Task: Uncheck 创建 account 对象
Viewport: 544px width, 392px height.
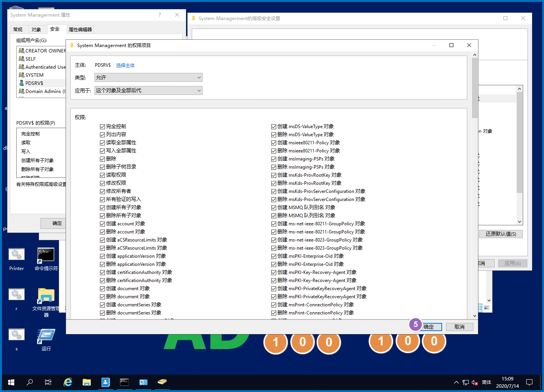Action: coord(102,224)
